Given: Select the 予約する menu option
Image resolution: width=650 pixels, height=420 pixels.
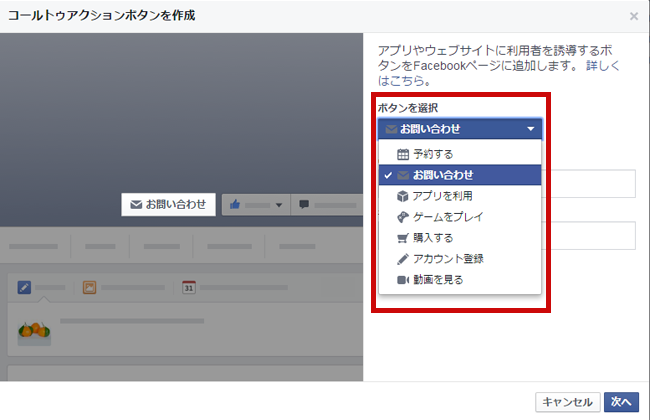Looking at the screenshot, I should (460, 154).
